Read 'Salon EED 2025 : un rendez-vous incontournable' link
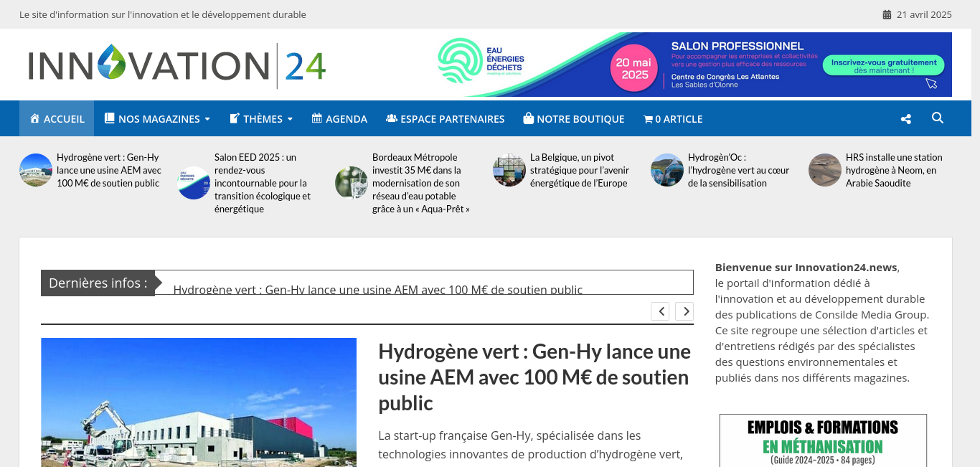 263,183
